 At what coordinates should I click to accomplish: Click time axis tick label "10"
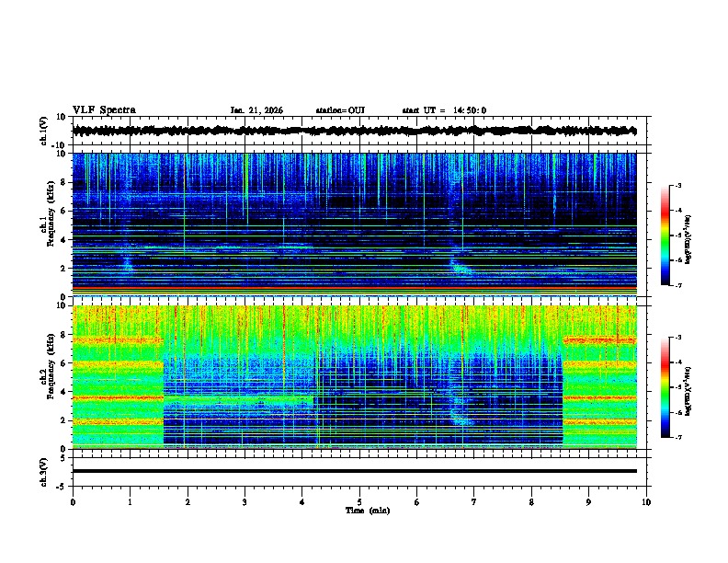pyautogui.click(x=646, y=502)
